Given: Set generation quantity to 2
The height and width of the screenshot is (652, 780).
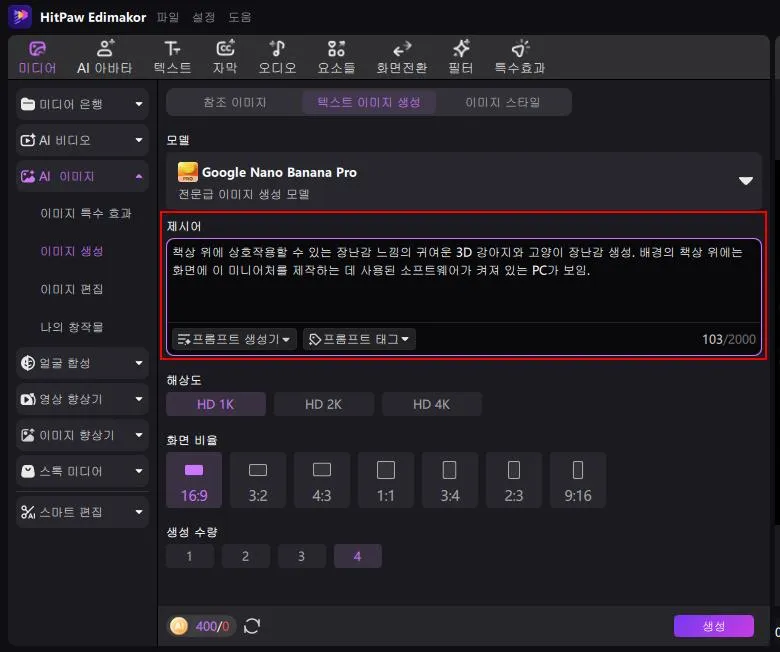Looking at the screenshot, I should point(245,556).
